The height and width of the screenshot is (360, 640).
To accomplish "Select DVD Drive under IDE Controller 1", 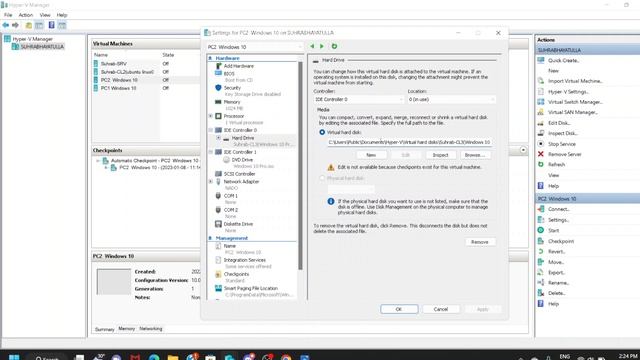I will pyautogui.click(x=242, y=160).
